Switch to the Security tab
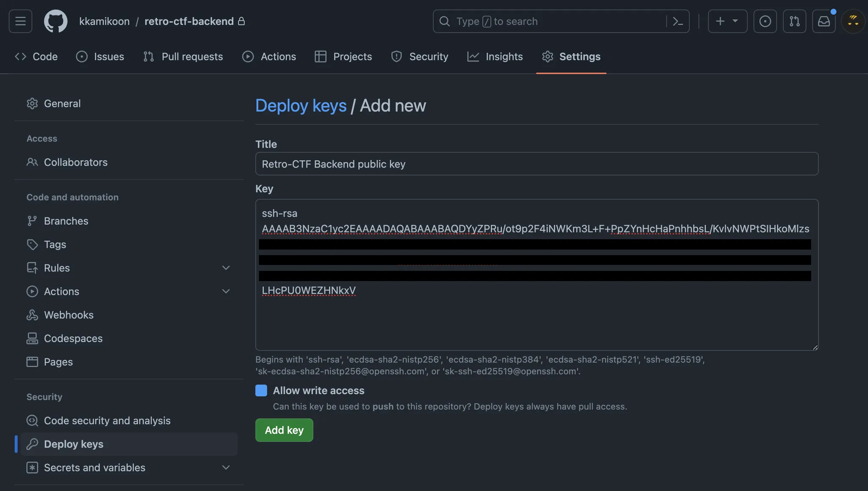Image resolution: width=868 pixels, height=491 pixels. click(x=420, y=56)
